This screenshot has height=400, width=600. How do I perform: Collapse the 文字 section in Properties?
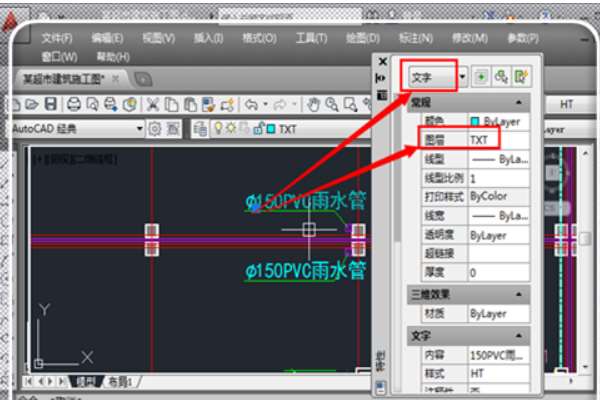(518, 336)
